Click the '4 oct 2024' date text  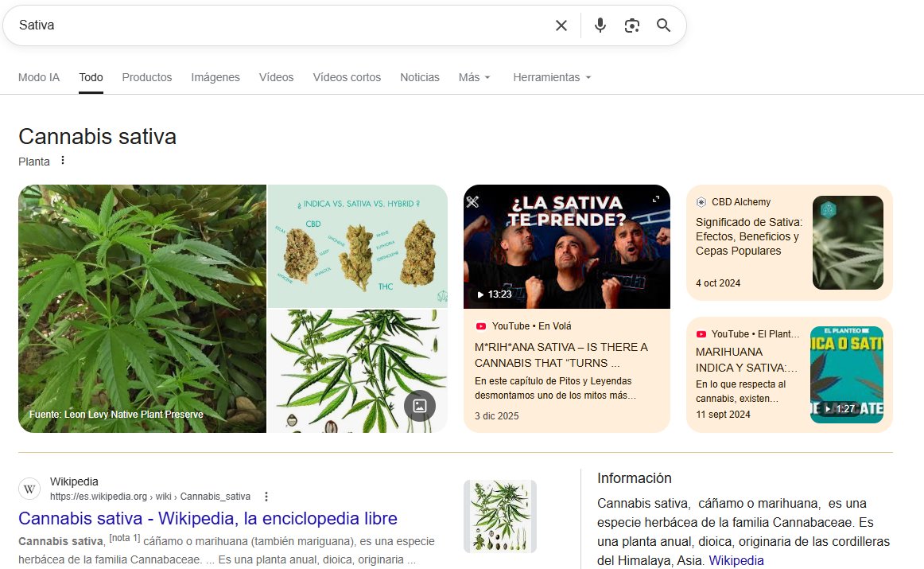[718, 283]
